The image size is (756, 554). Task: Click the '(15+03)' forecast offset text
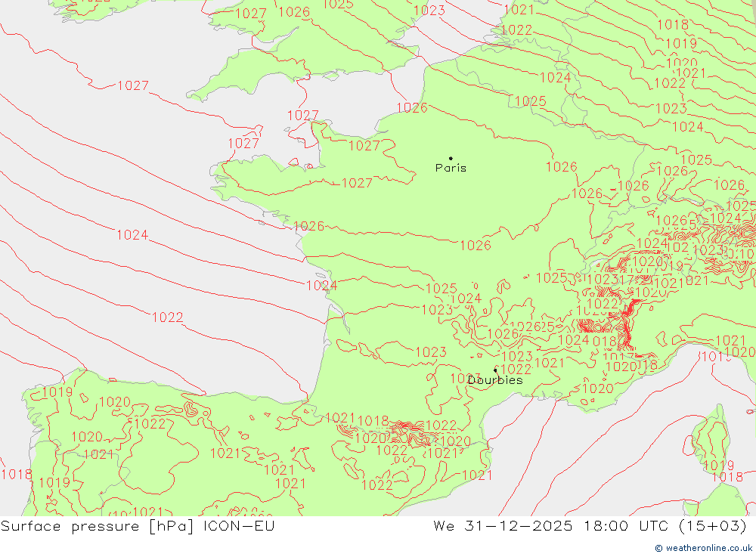coord(713,525)
